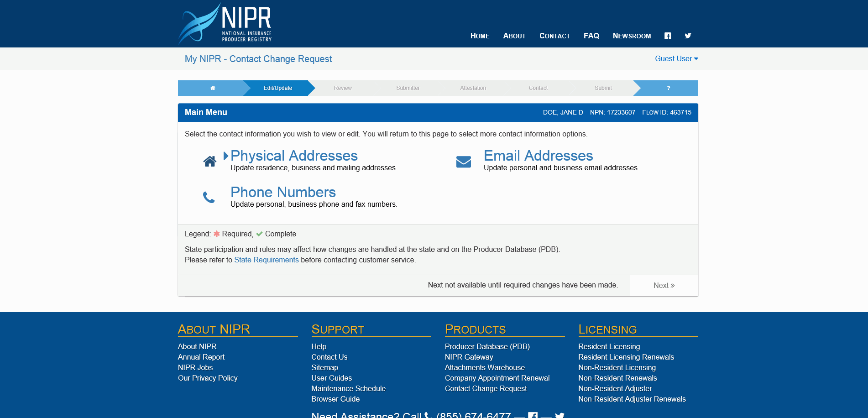868x418 pixels.
Task: Open Newsroom in the top navigation
Action: pyautogui.click(x=632, y=36)
